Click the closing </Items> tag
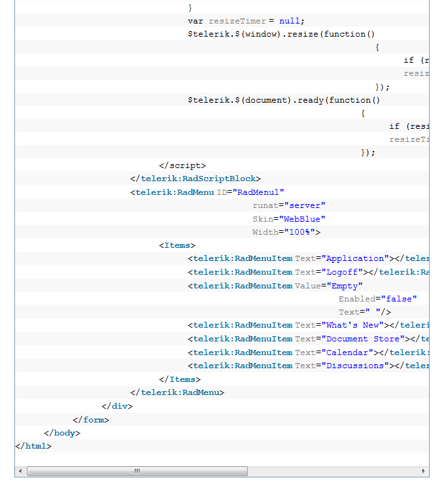448x482 pixels. (180, 379)
